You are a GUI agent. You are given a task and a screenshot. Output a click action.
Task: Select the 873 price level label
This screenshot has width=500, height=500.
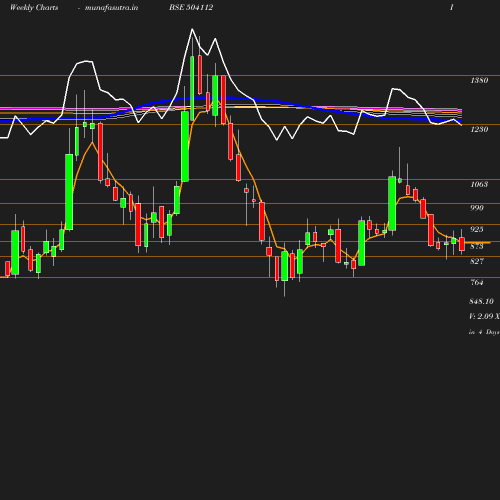477,246
